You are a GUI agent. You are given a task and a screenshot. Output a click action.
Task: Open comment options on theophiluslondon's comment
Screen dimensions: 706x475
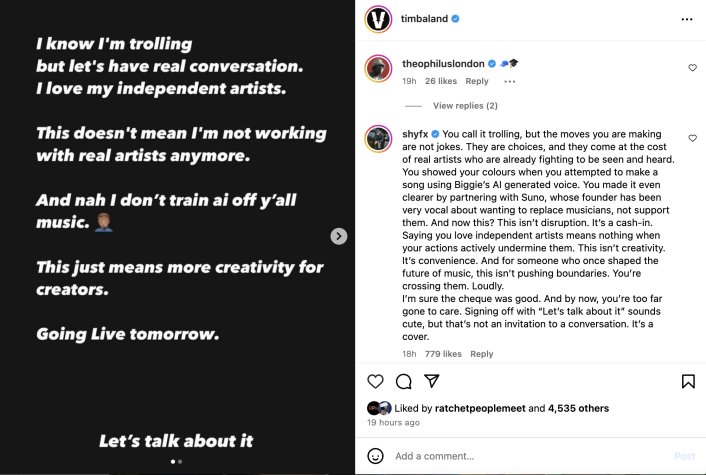tap(510, 82)
